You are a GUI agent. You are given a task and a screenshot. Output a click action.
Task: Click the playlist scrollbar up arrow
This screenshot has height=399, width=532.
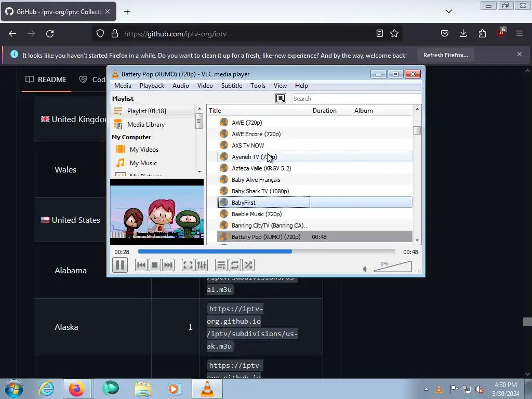[417, 109]
